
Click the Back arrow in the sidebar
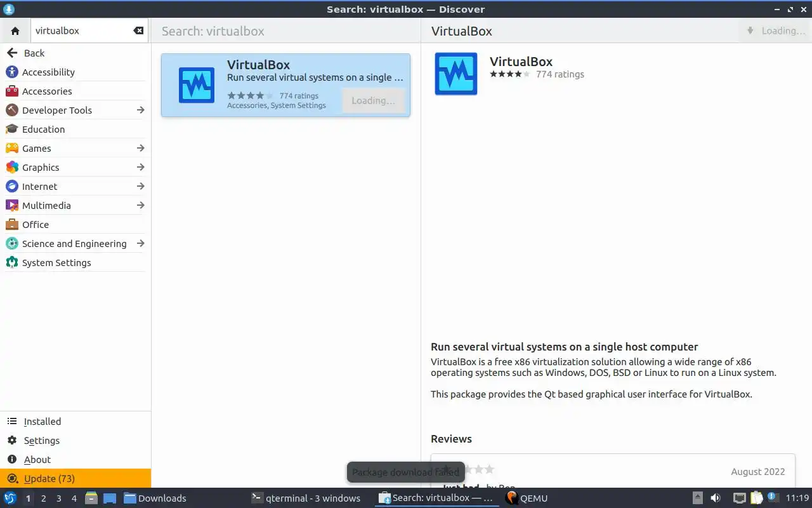[x=12, y=53]
